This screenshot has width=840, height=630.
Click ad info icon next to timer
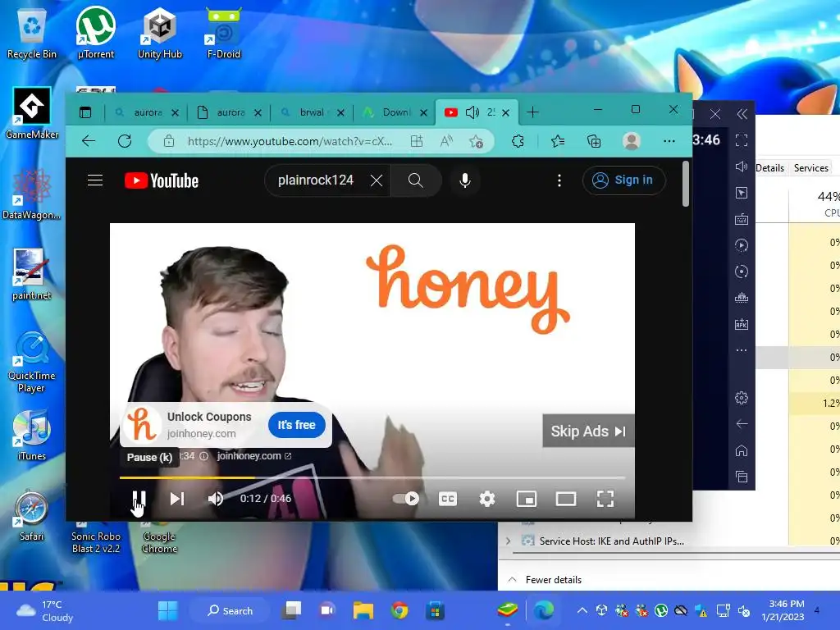[204, 456]
